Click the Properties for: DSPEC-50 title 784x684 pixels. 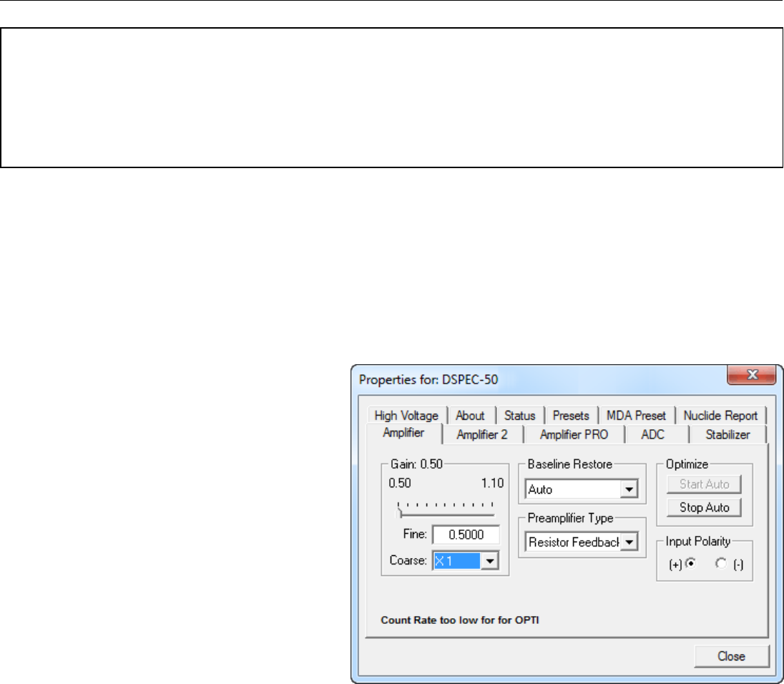pyautogui.click(x=428, y=379)
